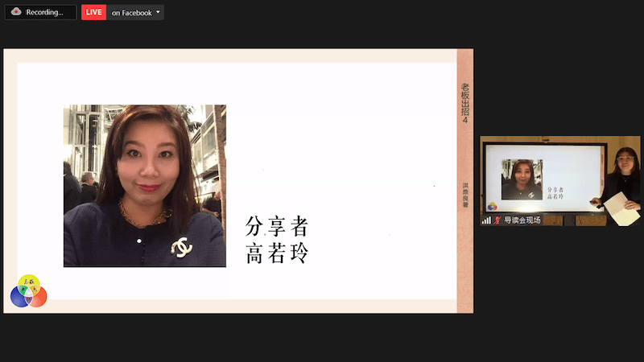Click the signal strength bars icon
Viewport: 644px width, 362px height.
[x=486, y=220]
